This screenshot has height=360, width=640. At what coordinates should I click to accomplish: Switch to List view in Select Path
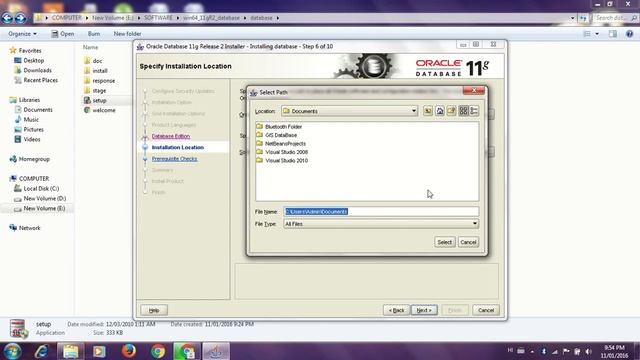tap(463, 111)
